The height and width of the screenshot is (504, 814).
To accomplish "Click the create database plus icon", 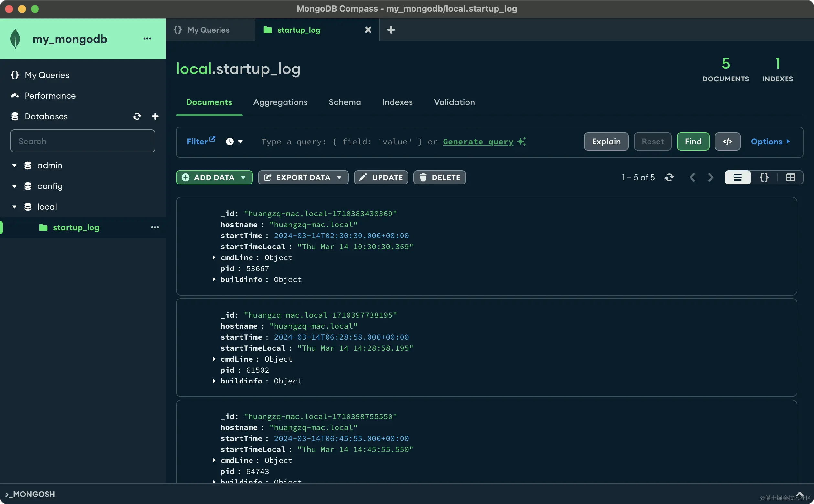I will pos(155,116).
